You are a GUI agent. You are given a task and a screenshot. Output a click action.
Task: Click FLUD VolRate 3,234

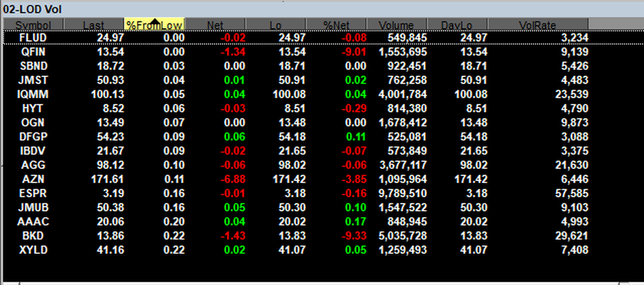pos(576,37)
